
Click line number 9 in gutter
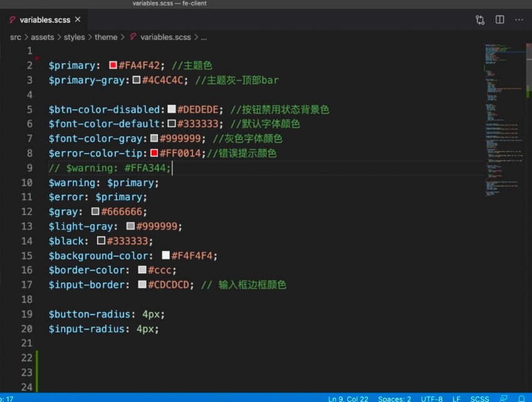click(x=29, y=167)
